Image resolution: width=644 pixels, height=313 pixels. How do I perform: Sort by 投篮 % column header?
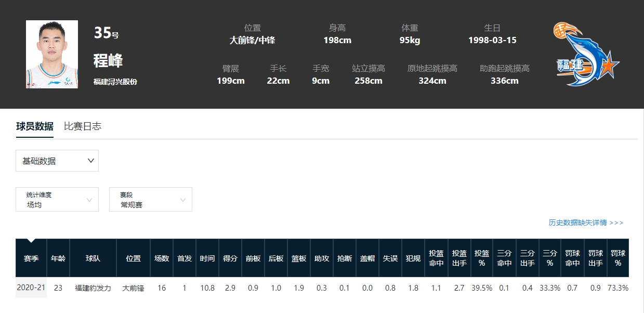482,258
